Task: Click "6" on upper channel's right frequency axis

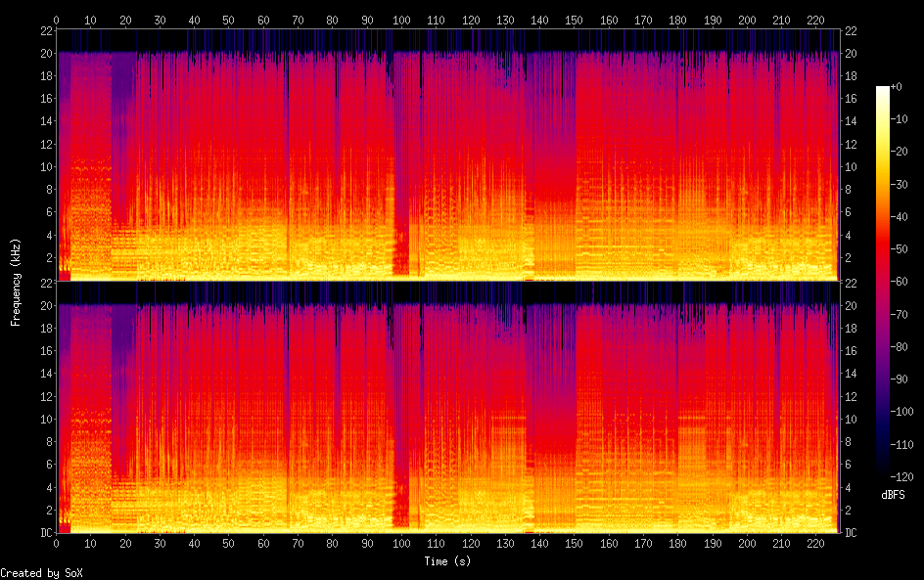Action: click(x=848, y=212)
